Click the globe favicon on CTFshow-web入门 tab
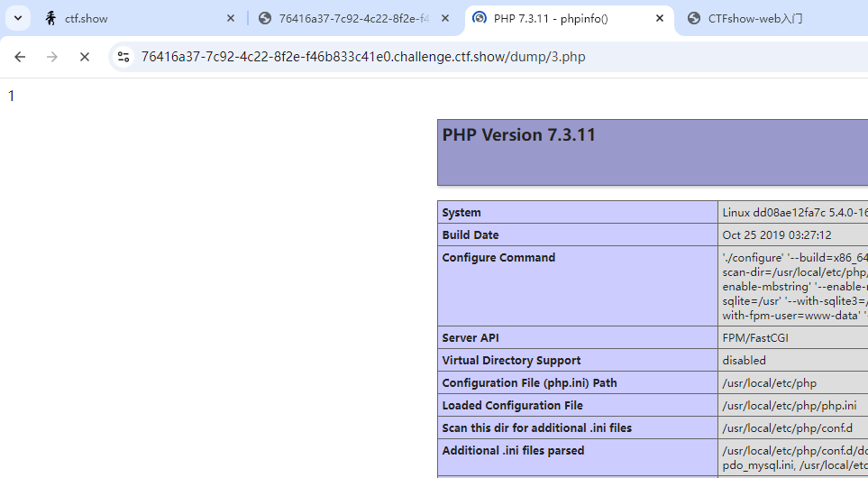 (x=694, y=18)
